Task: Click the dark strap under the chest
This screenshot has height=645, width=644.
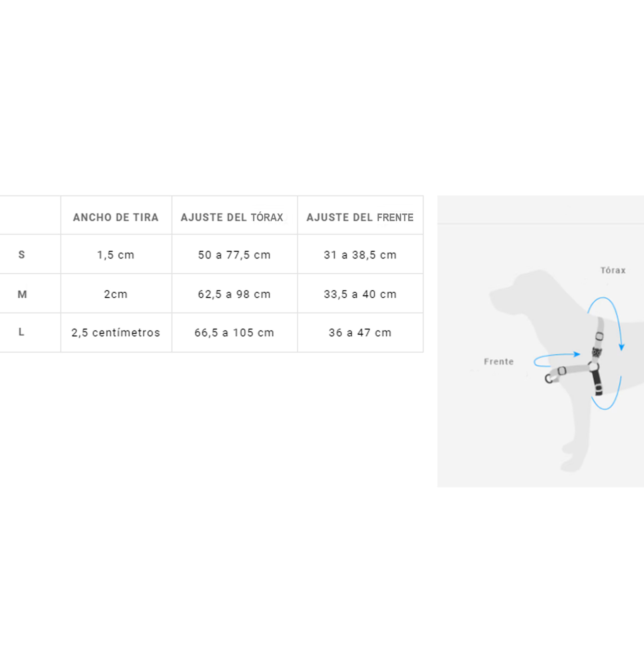Action: tap(598, 383)
